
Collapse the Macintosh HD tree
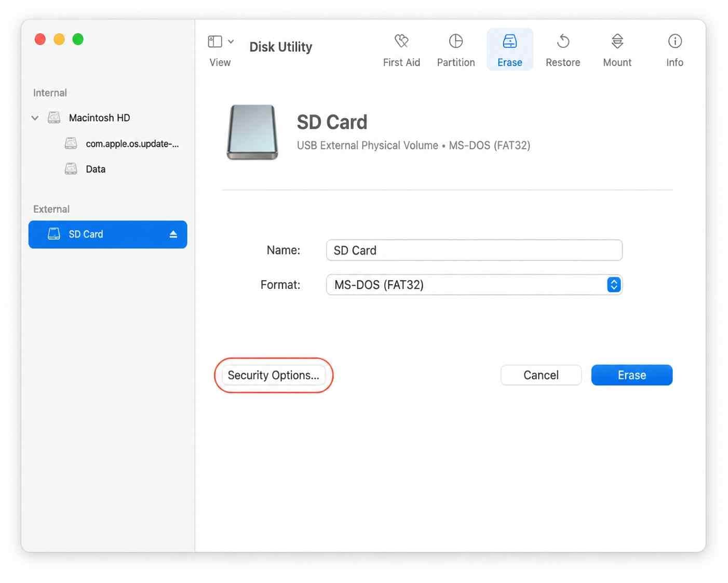coord(35,118)
